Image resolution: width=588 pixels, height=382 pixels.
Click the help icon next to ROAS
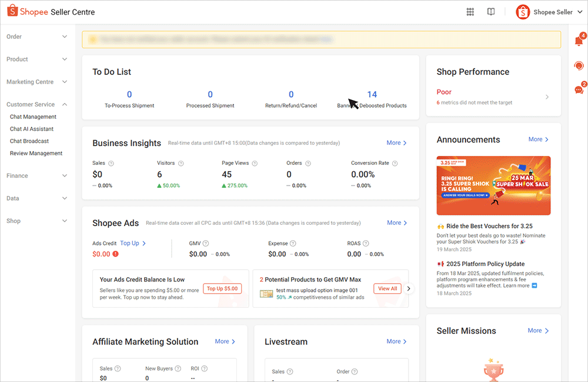click(366, 243)
